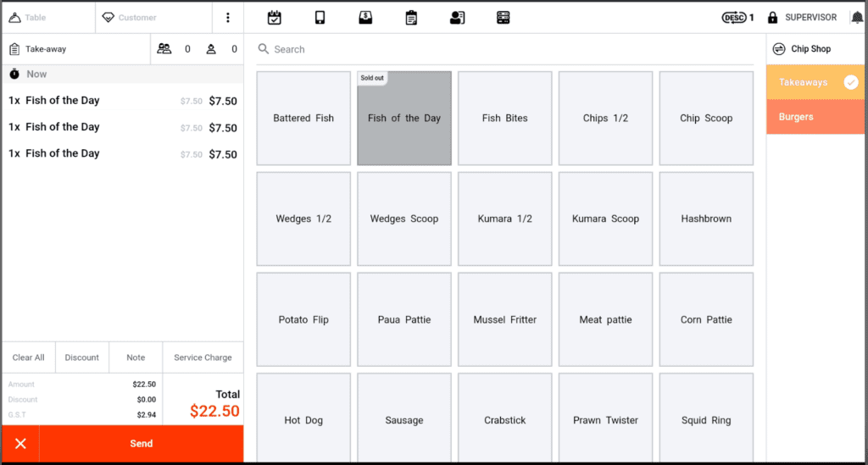Open the cash drawer icon
Screen dimensions: 868x465
click(x=365, y=18)
